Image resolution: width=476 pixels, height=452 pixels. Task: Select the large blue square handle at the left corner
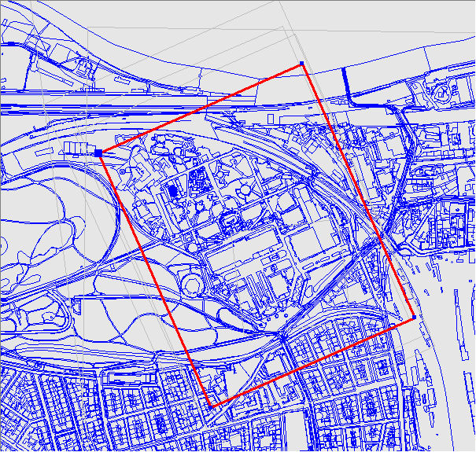(x=98, y=153)
